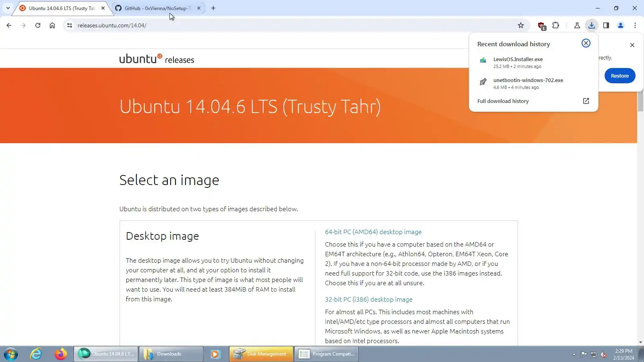Select the Ubuntu 14.04.6 LT... taskbar window button
The image size is (644, 362).
tap(106, 354)
